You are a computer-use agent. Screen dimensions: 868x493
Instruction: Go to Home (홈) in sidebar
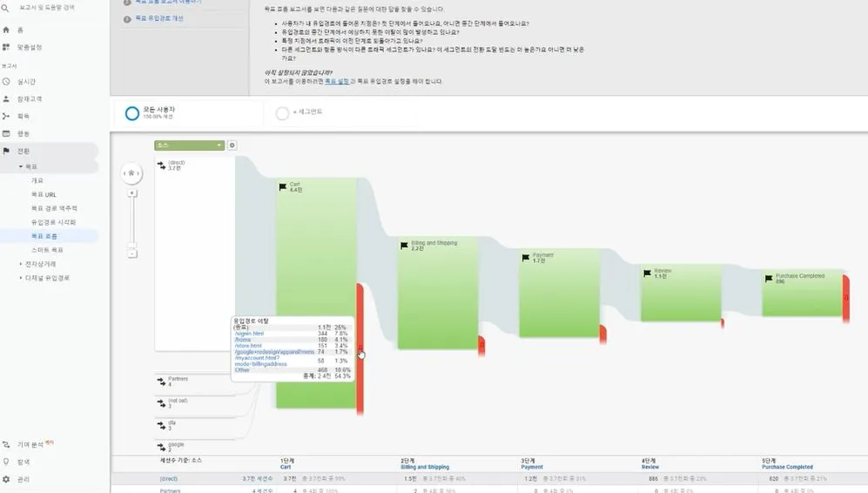point(6,30)
